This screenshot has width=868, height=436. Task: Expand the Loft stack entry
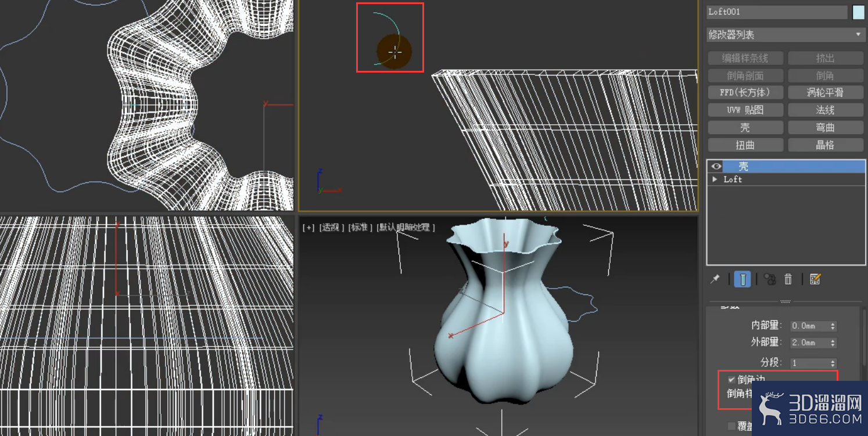click(x=715, y=179)
